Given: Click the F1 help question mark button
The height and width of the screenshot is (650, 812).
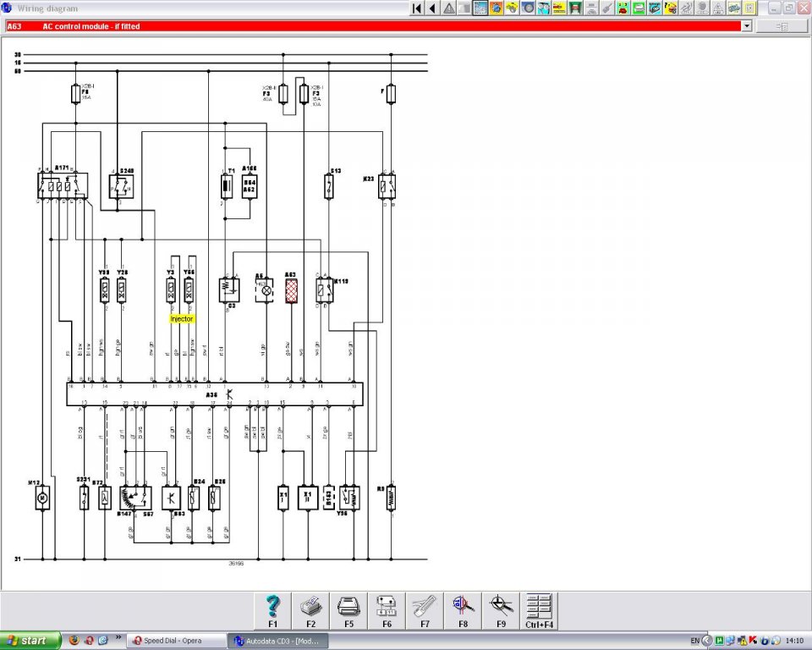Looking at the screenshot, I should (272, 610).
